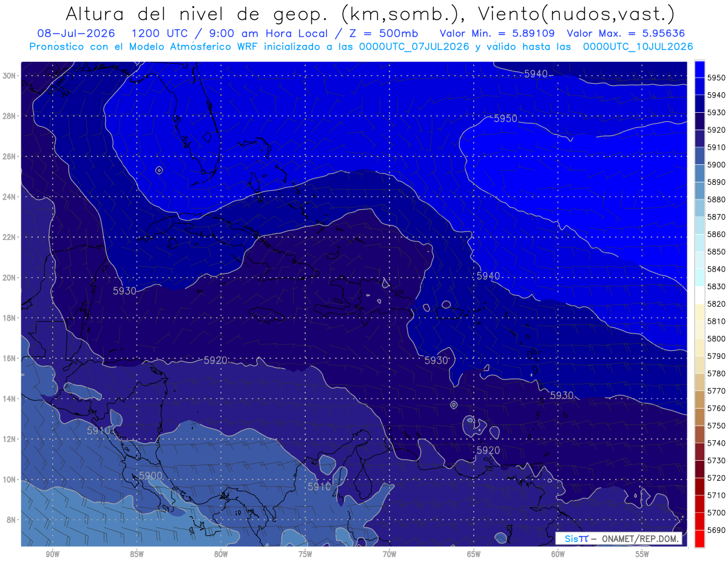This screenshot has width=728, height=562.
Task: Click the bright blue colorbar segment above 5950
Action: (699, 69)
